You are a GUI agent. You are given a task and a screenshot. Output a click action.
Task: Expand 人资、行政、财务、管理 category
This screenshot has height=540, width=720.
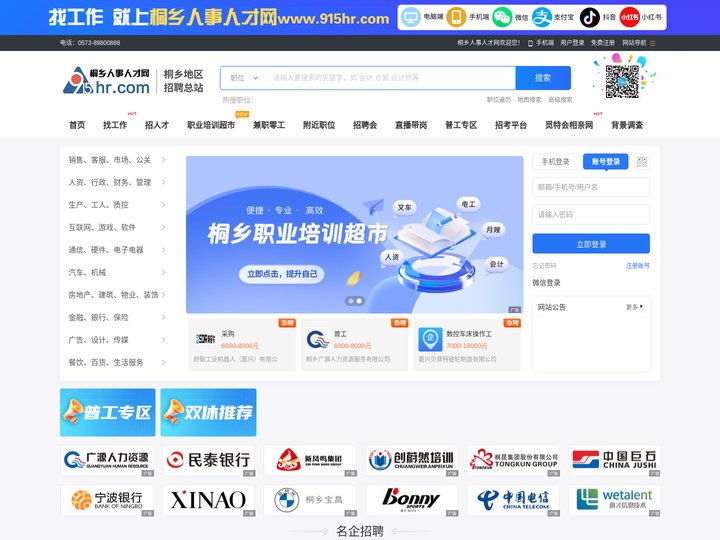click(x=116, y=182)
